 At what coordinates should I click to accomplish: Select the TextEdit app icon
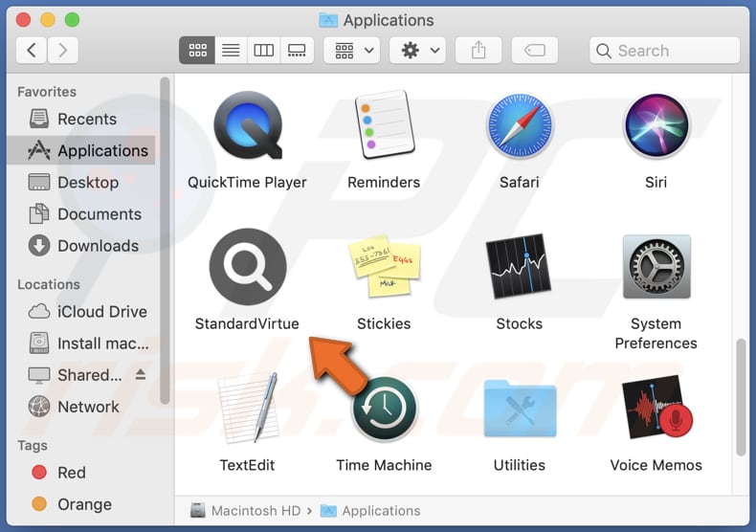tap(247, 408)
